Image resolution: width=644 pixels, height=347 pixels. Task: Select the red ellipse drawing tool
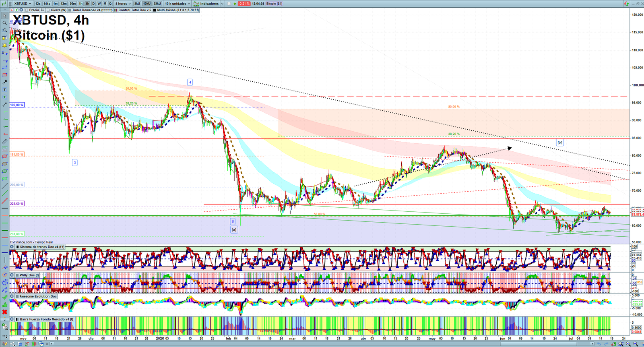[x=4, y=156]
